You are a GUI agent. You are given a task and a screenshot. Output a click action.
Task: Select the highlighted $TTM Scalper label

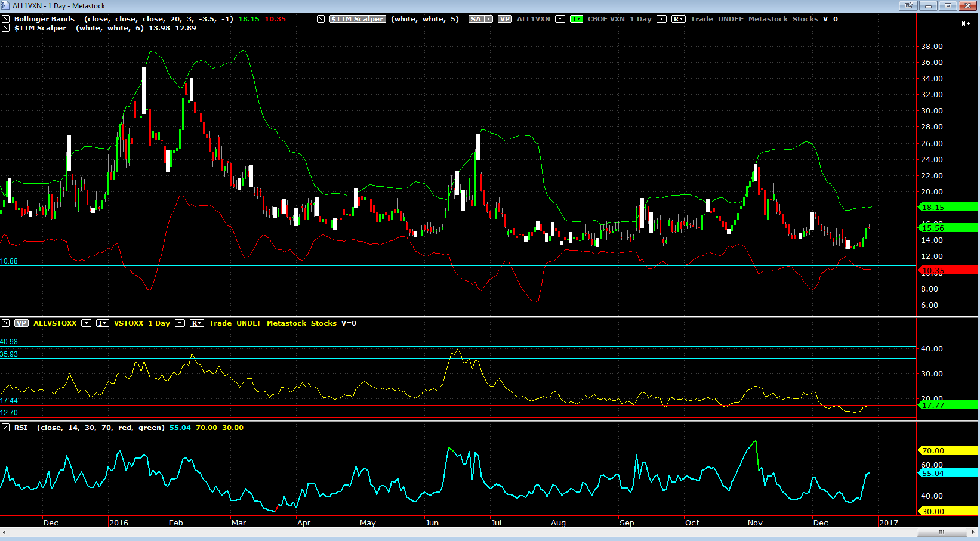coord(358,19)
